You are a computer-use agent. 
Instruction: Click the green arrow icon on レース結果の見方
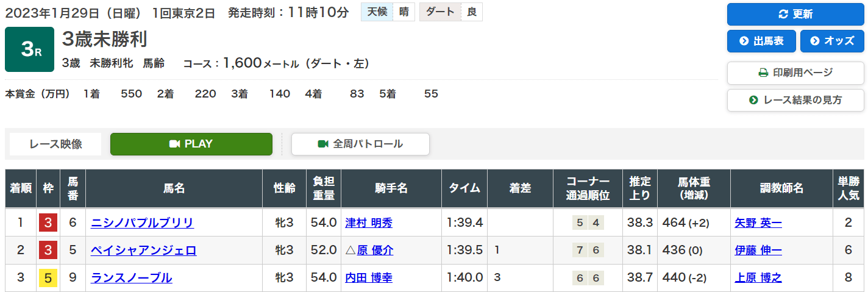coord(754,100)
